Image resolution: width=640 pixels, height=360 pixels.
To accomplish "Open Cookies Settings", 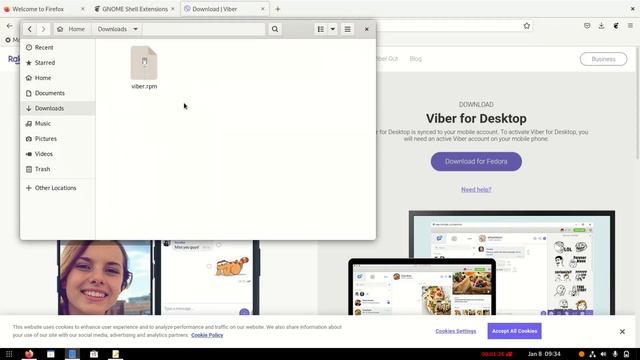I will pos(456,331).
